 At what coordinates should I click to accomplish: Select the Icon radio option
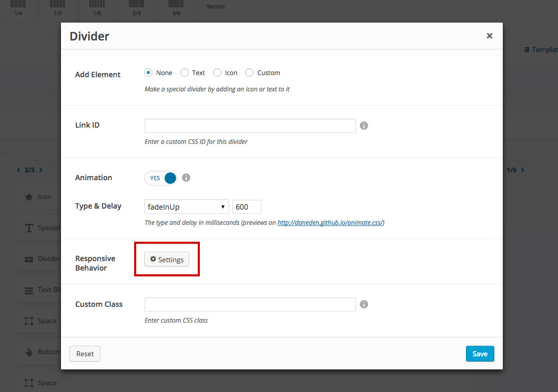pyautogui.click(x=217, y=73)
